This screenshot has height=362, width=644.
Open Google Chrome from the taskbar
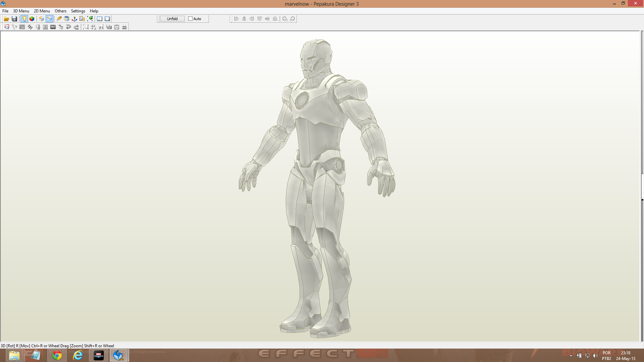pos(57,355)
